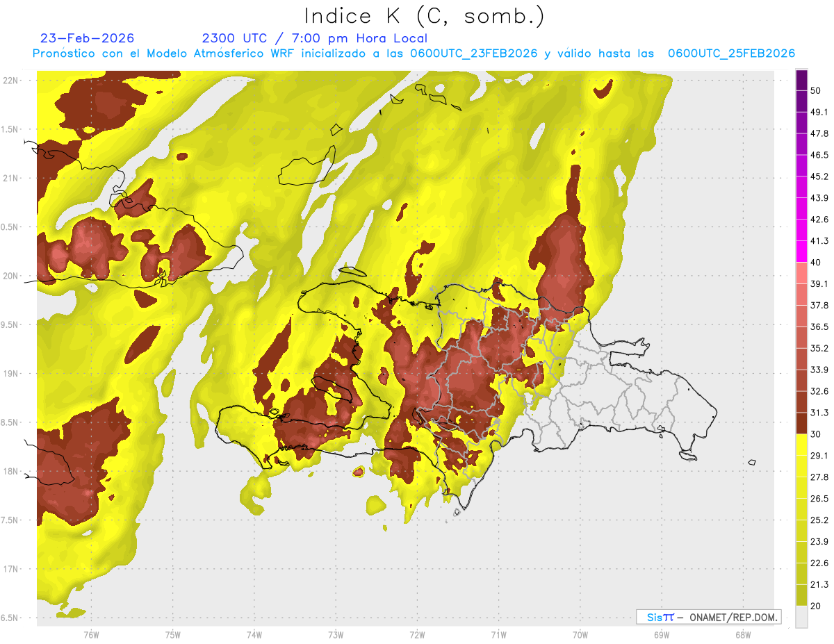Click the '32.6' color bar label
The image size is (834, 644).
click(819, 391)
